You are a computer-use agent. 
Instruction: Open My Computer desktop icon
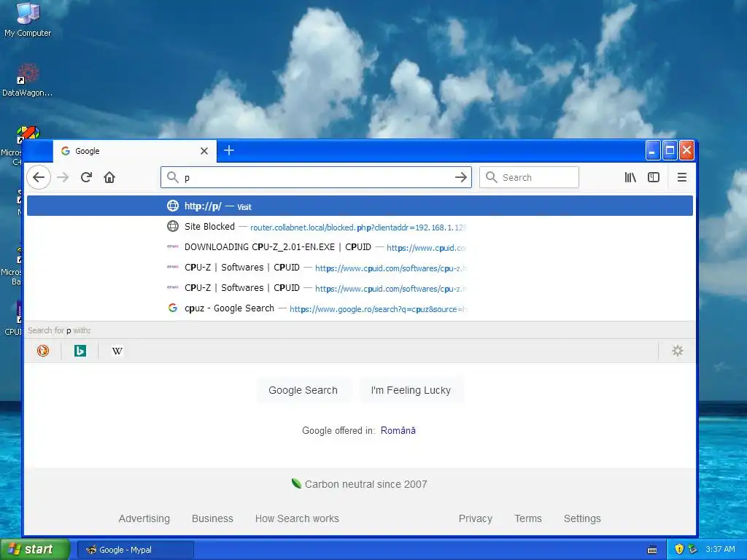(x=28, y=20)
